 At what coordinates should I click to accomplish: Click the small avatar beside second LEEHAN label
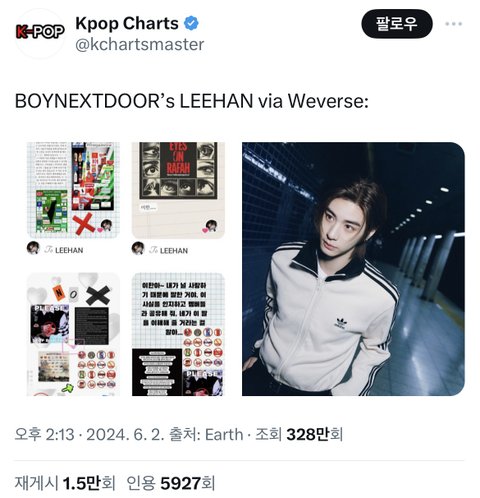tap(138, 248)
